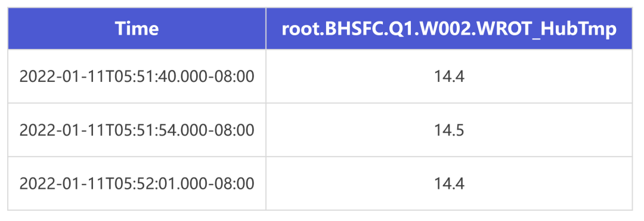Highlight the middle row's temperature value
The height and width of the screenshot is (221, 644).
(x=449, y=130)
